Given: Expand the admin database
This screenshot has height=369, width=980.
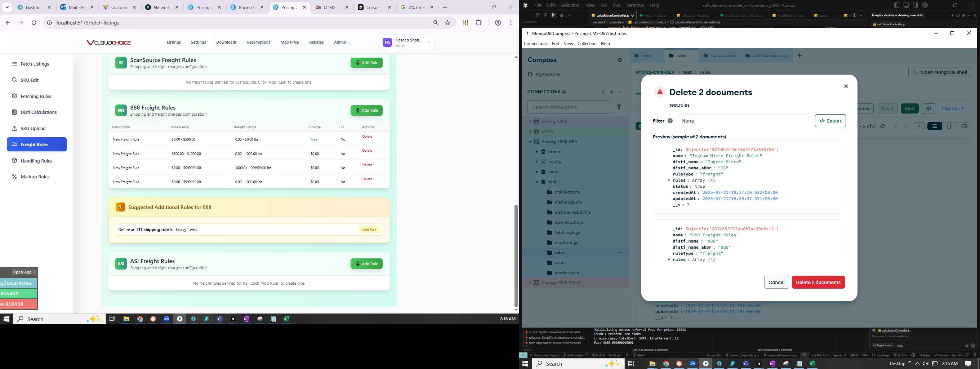Looking at the screenshot, I should (537, 152).
